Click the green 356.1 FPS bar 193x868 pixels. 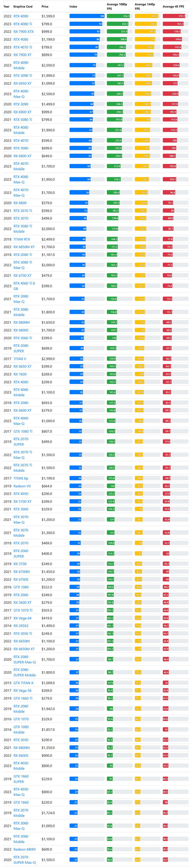(118, 16)
